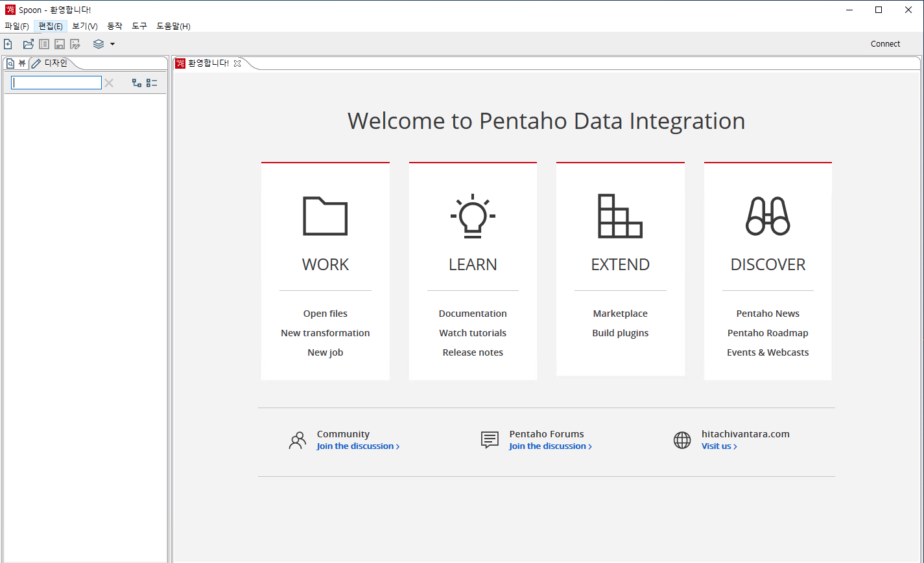The height and width of the screenshot is (563, 924).
Task: Open Build plugins link
Action: (620, 333)
